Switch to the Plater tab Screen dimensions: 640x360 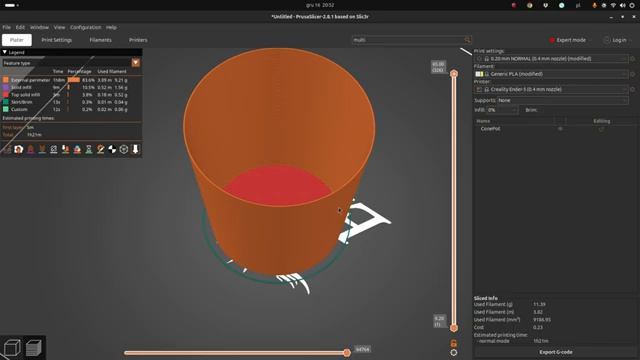tap(17, 40)
